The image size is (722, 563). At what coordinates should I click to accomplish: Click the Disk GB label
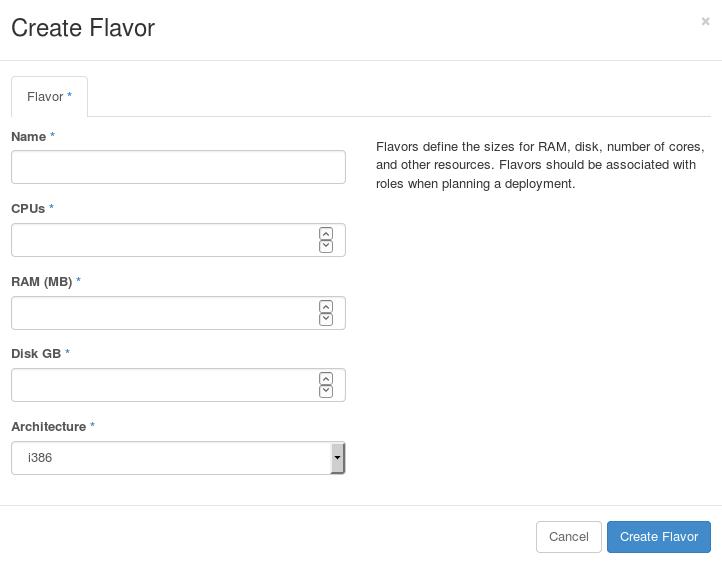pyautogui.click(x=36, y=354)
